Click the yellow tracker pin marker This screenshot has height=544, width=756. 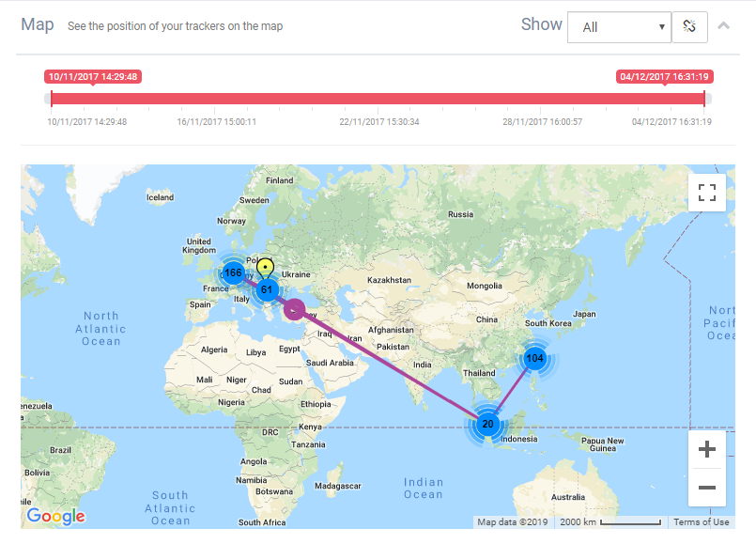[266, 267]
